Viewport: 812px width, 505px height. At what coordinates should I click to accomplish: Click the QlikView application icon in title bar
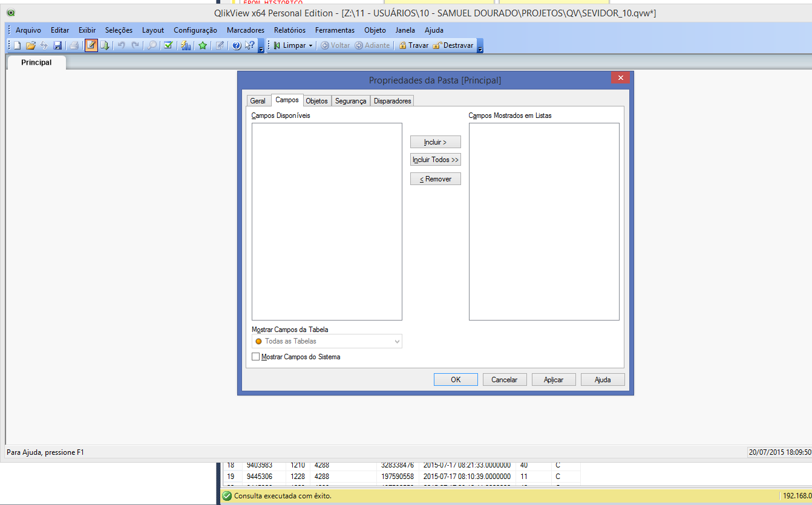tap(11, 13)
